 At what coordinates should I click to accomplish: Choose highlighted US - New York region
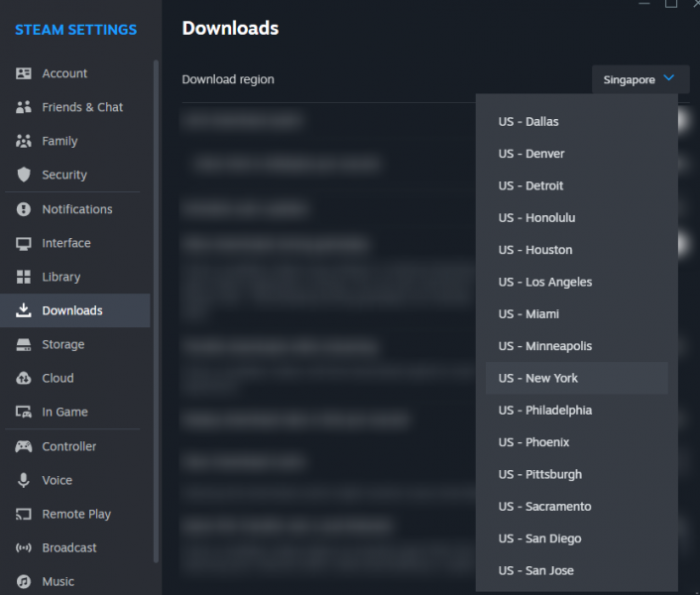[x=576, y=378]
